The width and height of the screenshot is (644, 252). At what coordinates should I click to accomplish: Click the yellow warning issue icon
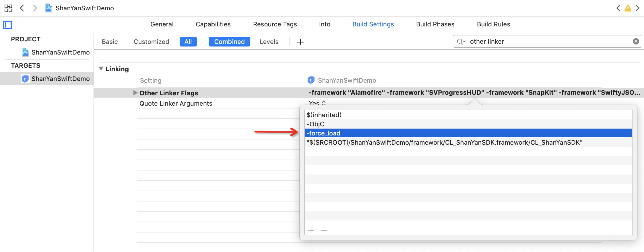pyautogui.click(x=628, y=8)
